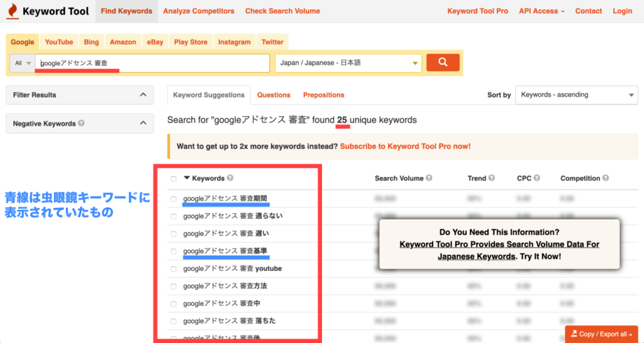The width and height of the screenshot is (644, 343).
Task: Open the Japan / Japanese language dropdown
Action: (x=348, y=63)
